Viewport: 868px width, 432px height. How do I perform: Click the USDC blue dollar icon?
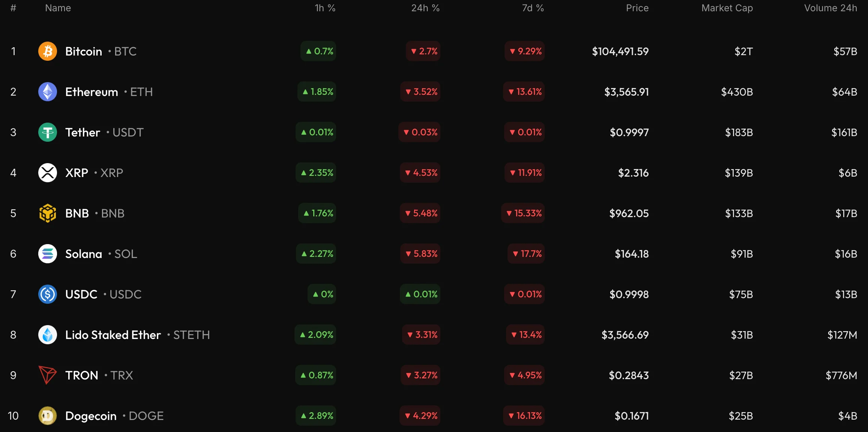48,294
